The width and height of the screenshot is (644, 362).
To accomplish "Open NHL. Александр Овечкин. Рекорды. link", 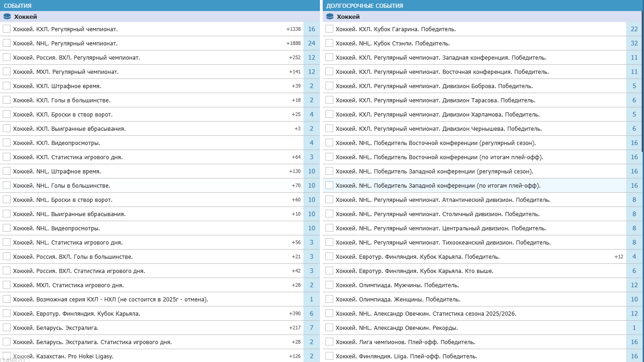I will point(396,328).
